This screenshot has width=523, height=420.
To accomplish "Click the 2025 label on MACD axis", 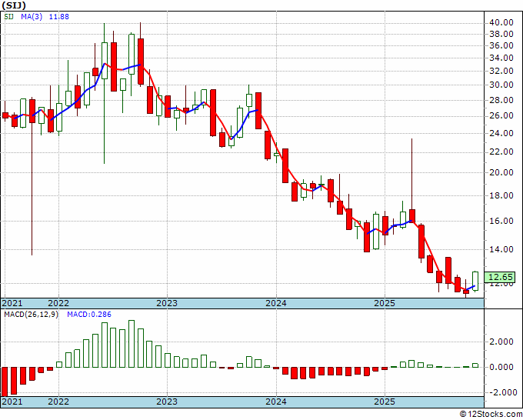I will 385,402.
